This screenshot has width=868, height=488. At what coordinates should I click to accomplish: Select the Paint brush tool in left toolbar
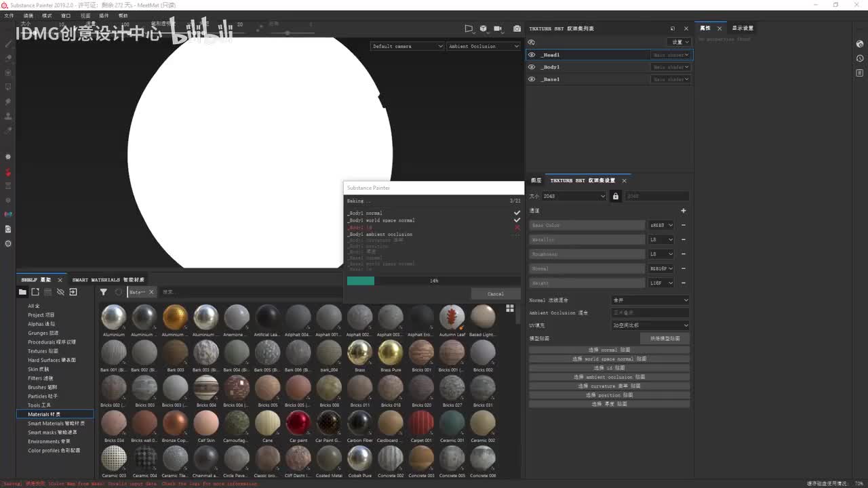coord(8,44)
